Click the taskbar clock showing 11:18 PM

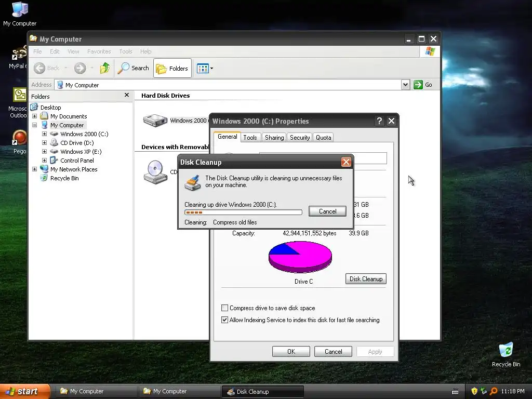[x=513, y=391]
